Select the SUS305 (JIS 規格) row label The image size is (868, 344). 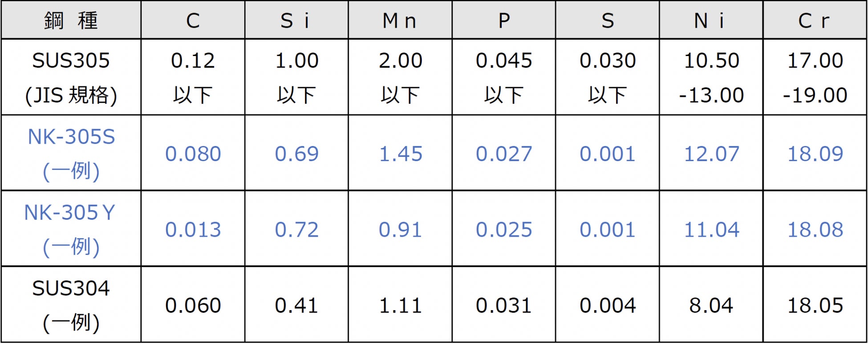pyautogui.click(x=71, y=77)
